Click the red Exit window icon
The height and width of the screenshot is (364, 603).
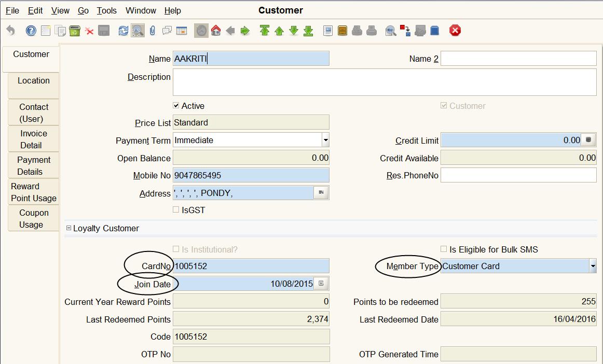point(455,31)
